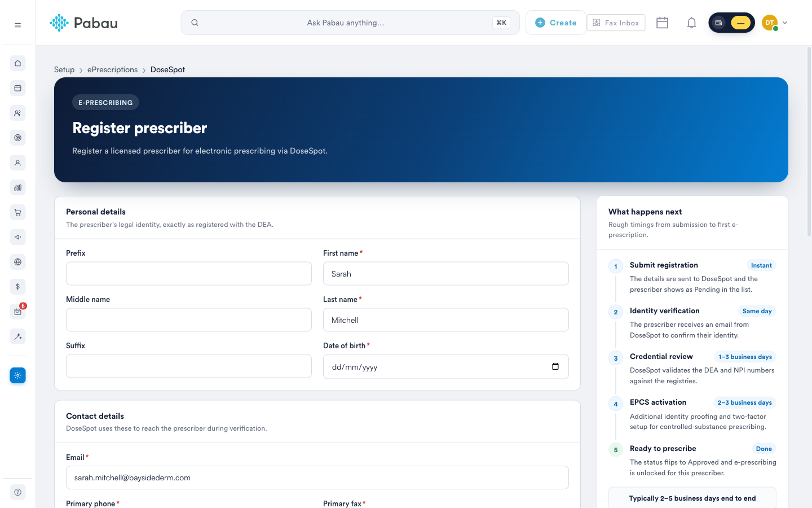Open the megaphone Marketing icon
The height and width of the screenshot is (508, 812).
click(x=17, y=237)
